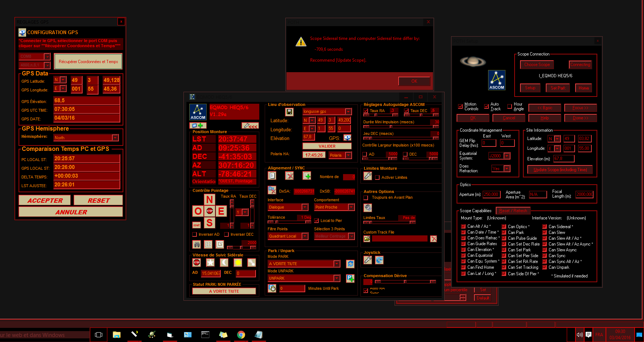Click the Task View button on taskbar
Screen dimensions: 644x342
pos(99,335)
